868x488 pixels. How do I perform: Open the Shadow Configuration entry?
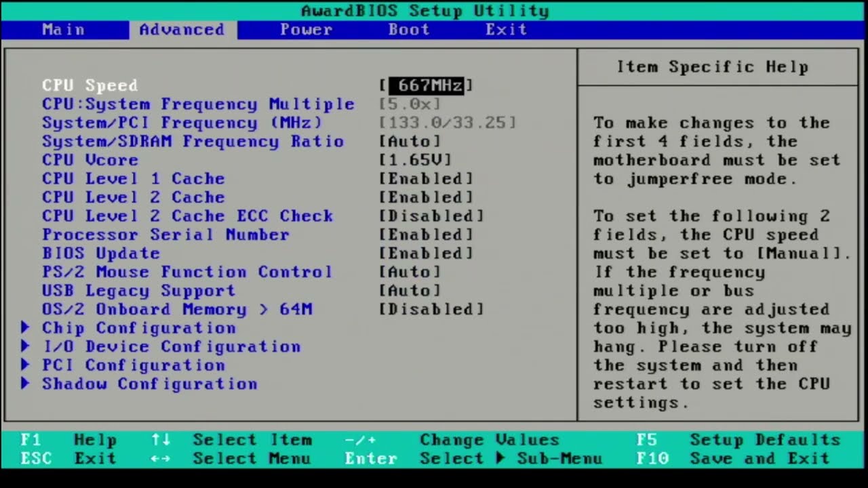[150, 384]
